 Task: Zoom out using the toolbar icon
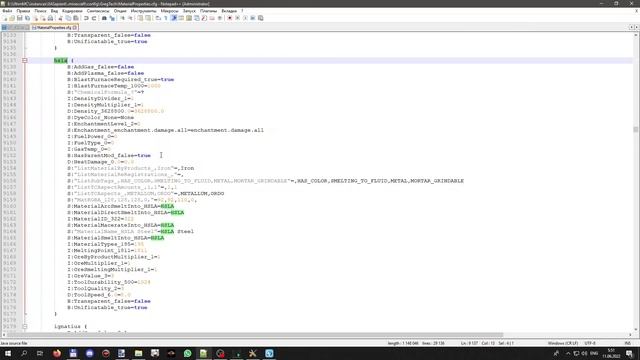[x=131, y=18]
